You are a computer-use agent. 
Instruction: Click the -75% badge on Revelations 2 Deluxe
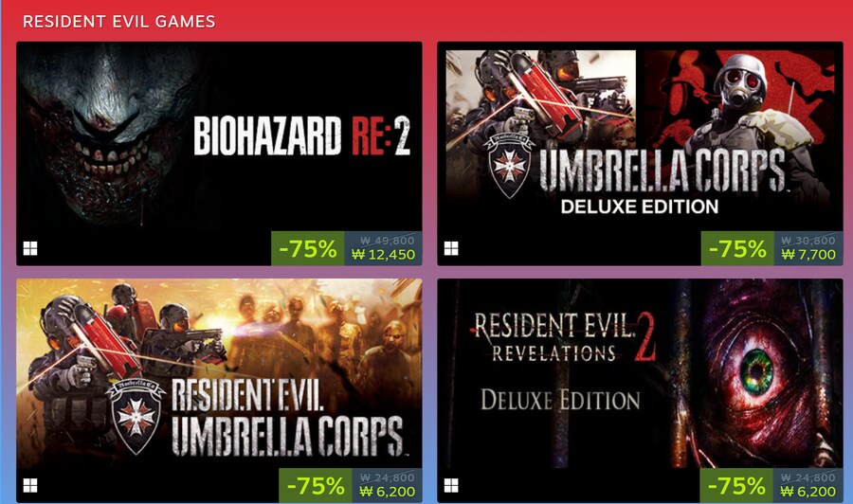point(736,485)
